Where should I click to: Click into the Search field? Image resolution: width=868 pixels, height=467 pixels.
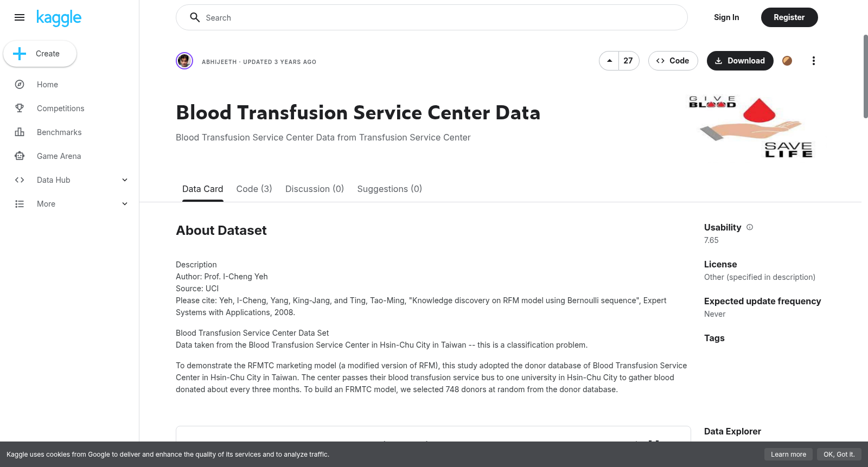point(432,17)
